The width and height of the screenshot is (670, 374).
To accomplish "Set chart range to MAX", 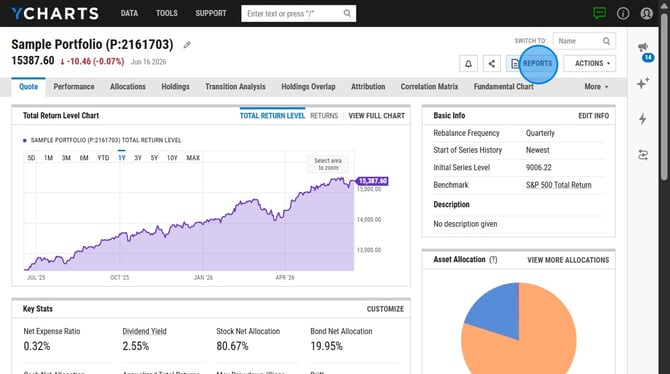I will click(193, 158).
